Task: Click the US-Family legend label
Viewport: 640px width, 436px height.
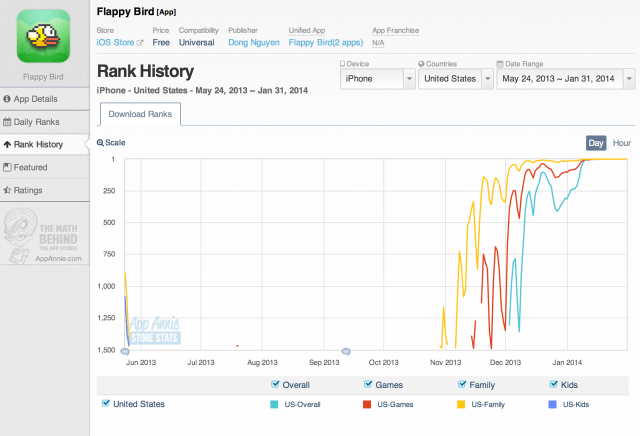Action: (x=488, y=405)
